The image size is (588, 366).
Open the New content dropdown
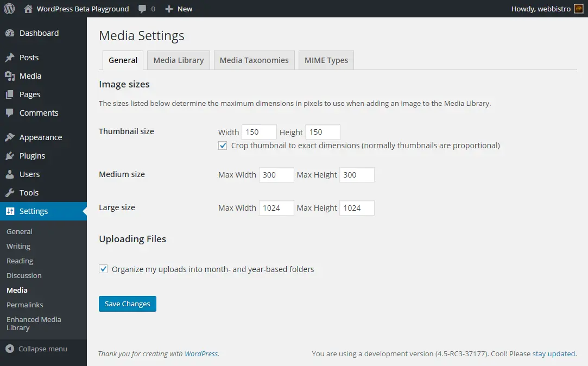(178, 8)
